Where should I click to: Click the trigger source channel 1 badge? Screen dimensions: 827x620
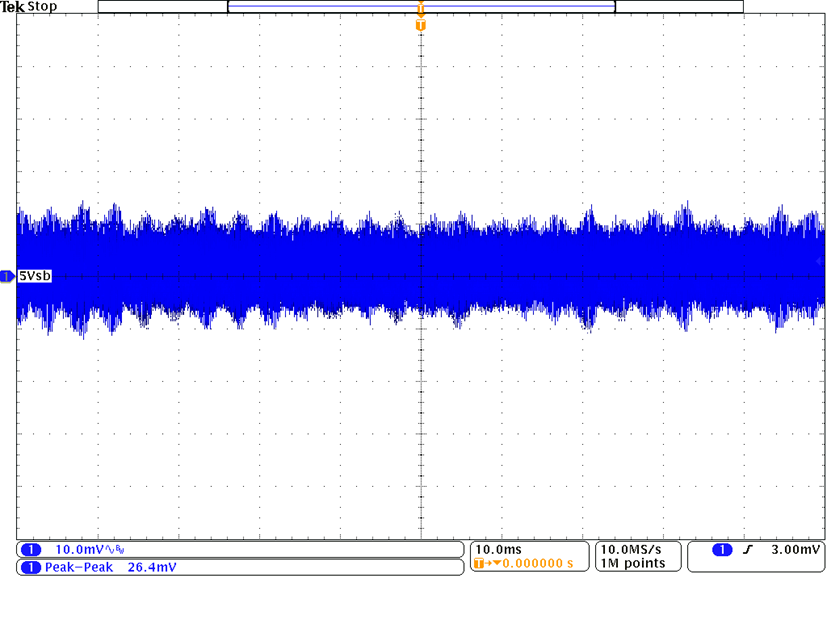[722, 550]
